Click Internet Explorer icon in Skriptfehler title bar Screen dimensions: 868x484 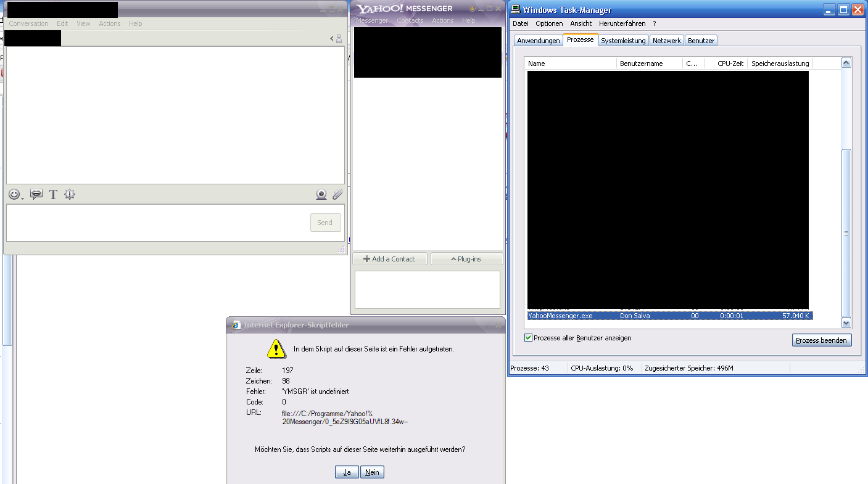[x=235, y=325]
